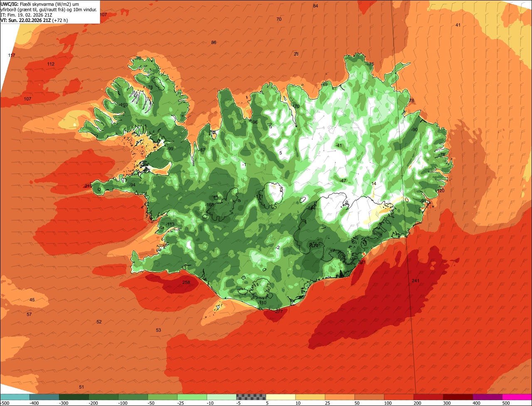Click the '51' value near the bottom left

pos(81,387)
